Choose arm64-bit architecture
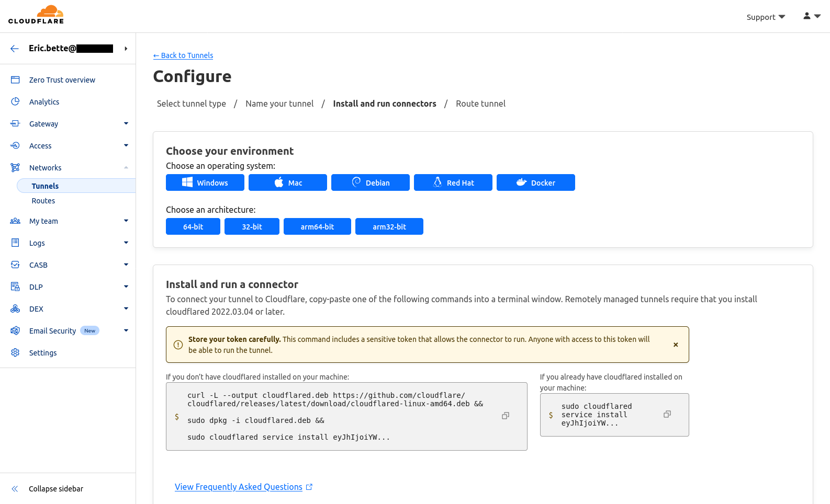The width and height of the screenshot is (830, 504). pyautogui.click(x=317, y=226)
